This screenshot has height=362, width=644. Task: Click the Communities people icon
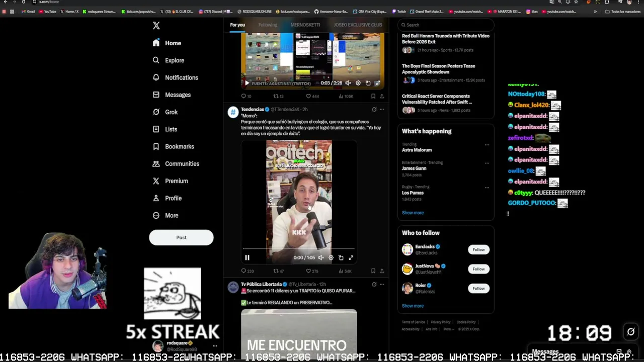click(x=156, y=164)
